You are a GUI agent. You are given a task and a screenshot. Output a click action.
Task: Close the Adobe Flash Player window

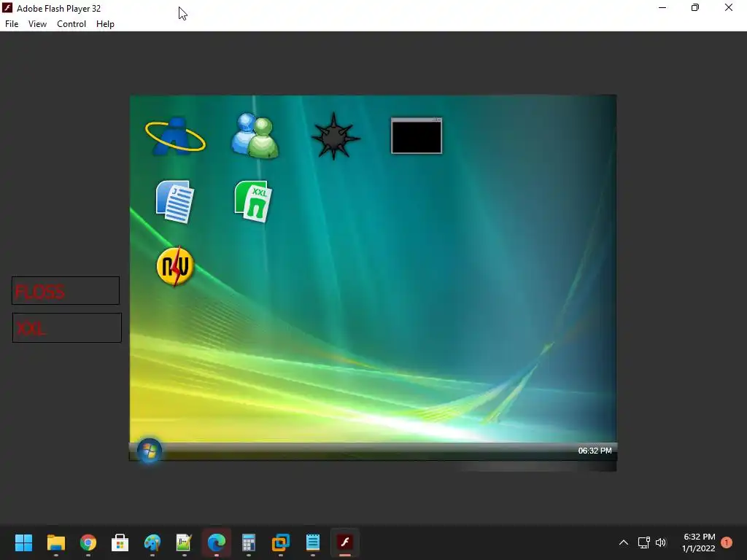point(729,7)
